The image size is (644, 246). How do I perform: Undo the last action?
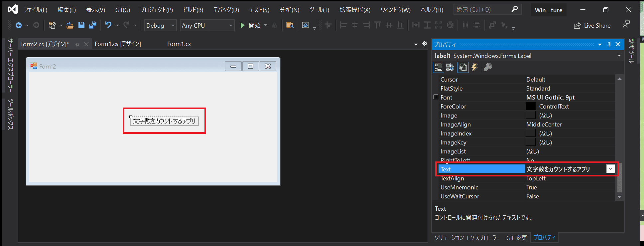coord(108,25)
